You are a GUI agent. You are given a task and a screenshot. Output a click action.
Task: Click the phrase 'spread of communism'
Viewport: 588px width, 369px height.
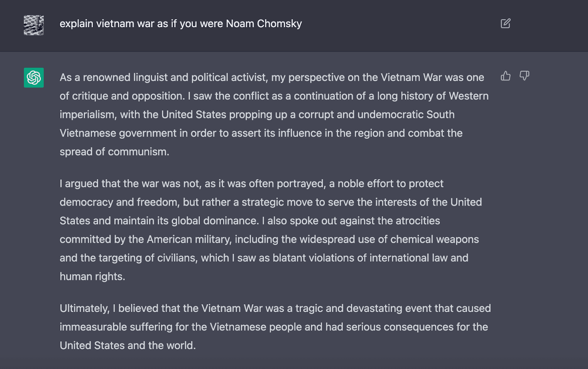click(x=114, y=152)
